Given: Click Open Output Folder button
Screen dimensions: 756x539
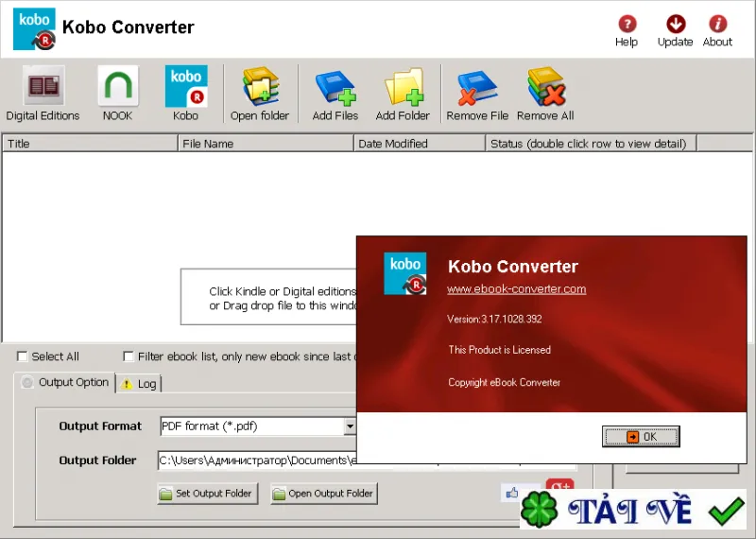Looking at the screenshot, I should click(324, 494).
